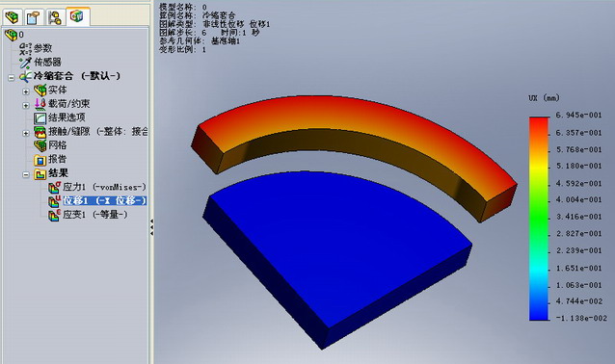
Task: Expand the 接触/缝隙 node
Action: tap(26, 133)
